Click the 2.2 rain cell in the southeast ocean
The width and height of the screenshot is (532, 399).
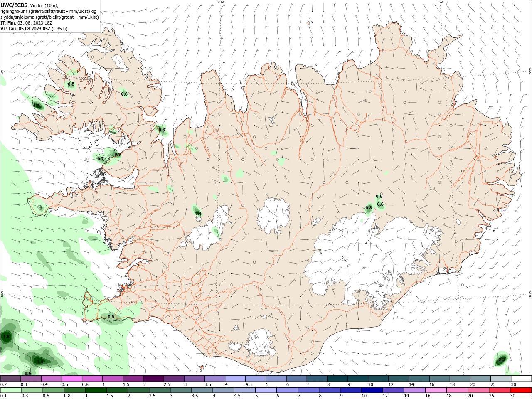click(502, 359)
